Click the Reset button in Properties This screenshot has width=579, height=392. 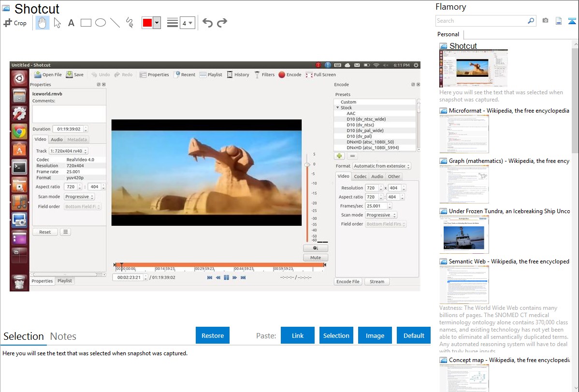[45, 232]
